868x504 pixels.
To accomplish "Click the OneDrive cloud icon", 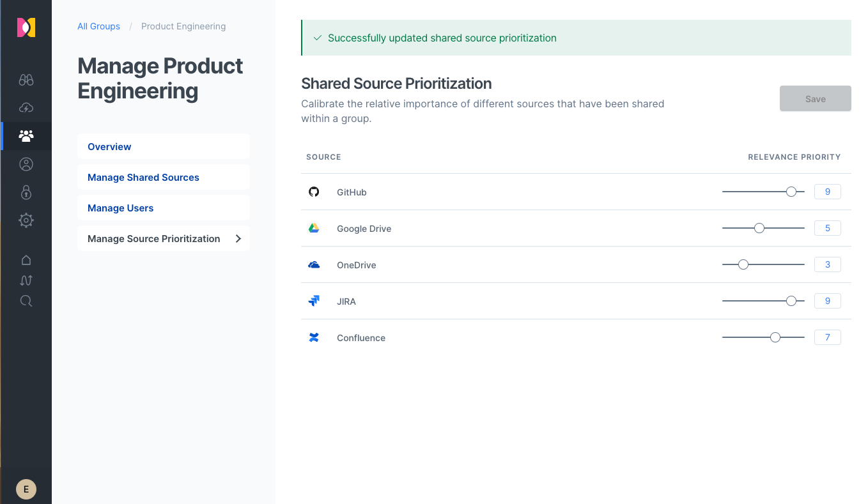I will coord(314,264).
